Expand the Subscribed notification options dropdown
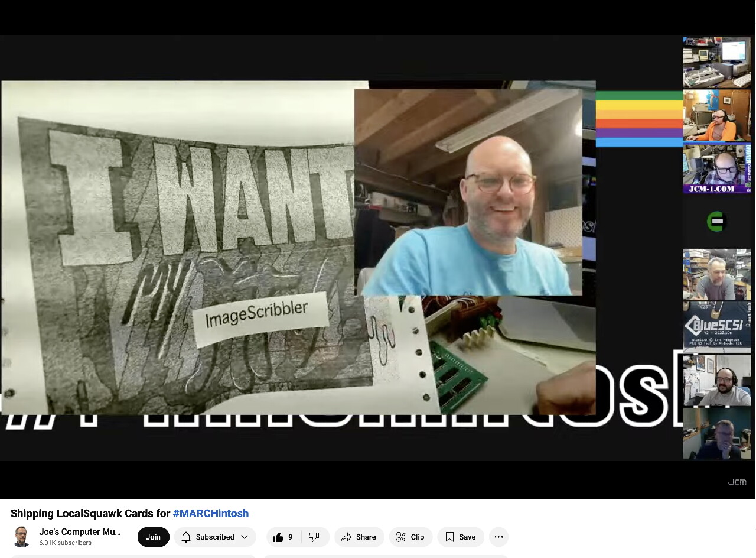Viewport: 756px width, 558px height. coord(215,537)
